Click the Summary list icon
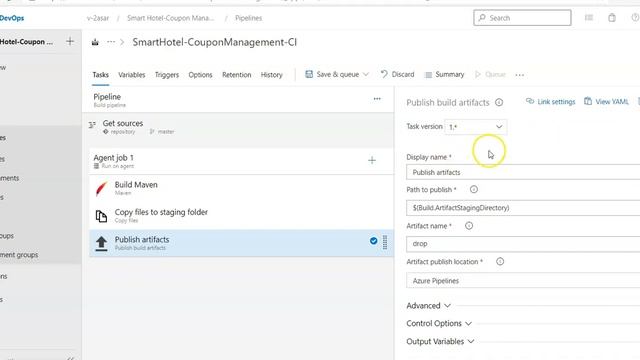The height and width of the screenshot is (360, 640). pyautogui.click(x=428, y=75)
